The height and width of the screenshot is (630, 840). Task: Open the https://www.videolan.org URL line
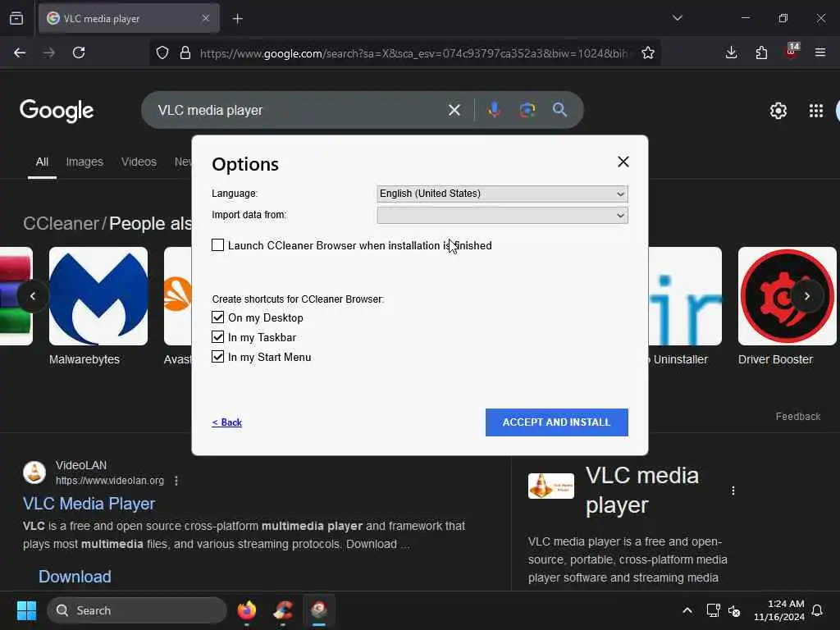tap(110, 481)
